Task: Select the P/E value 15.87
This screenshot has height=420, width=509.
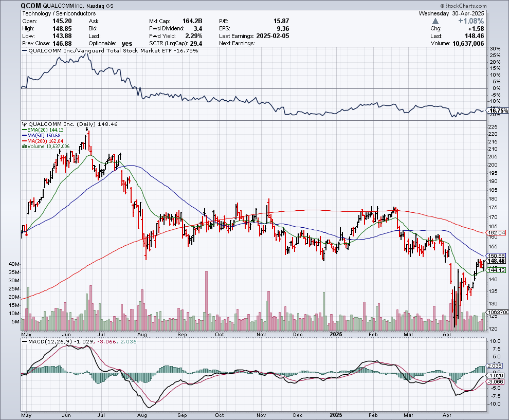Action: point(281,21)
